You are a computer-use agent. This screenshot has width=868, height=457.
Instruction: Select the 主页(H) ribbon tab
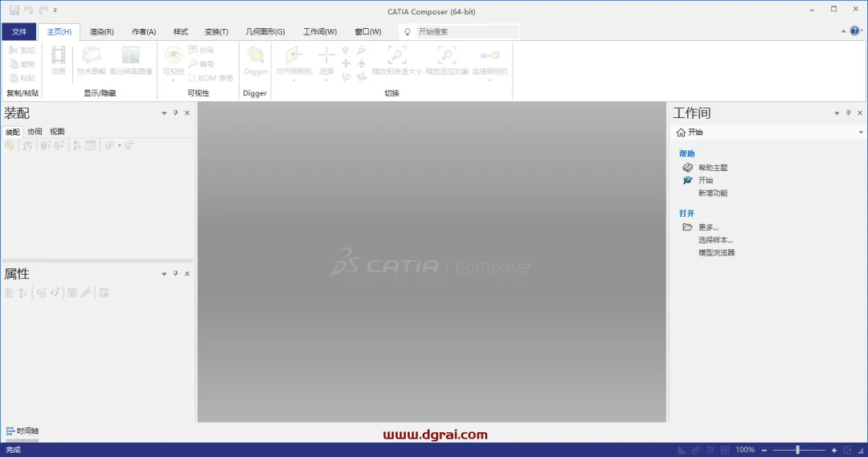[x=59, y=31]
